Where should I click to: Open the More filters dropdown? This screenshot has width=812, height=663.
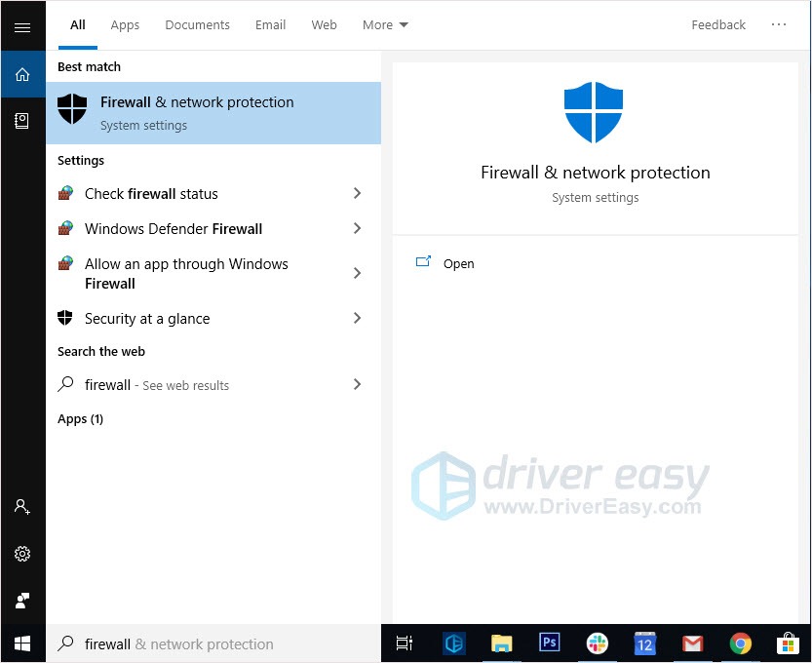(384, 24)
